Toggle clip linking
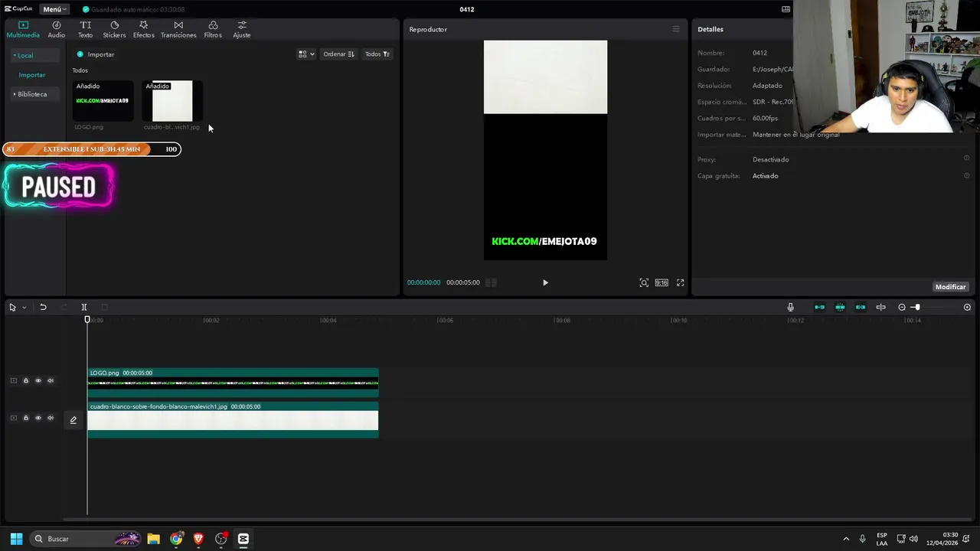 tap(861, 307)
